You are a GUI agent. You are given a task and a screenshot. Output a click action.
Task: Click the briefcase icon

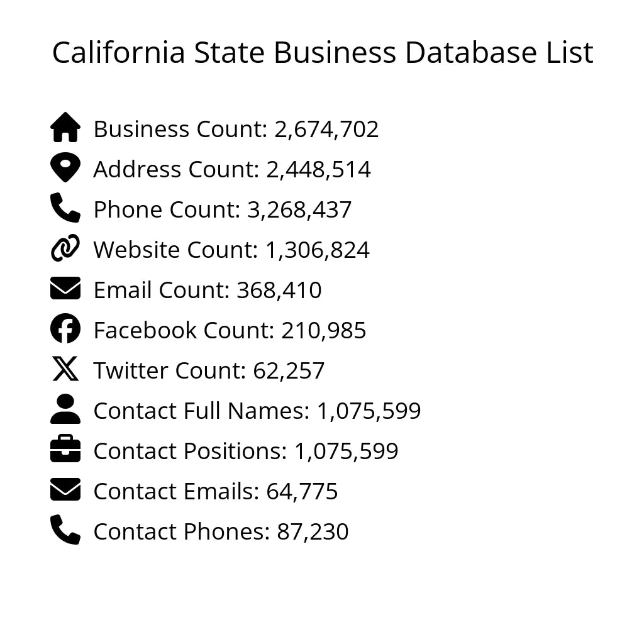(65, 450)
